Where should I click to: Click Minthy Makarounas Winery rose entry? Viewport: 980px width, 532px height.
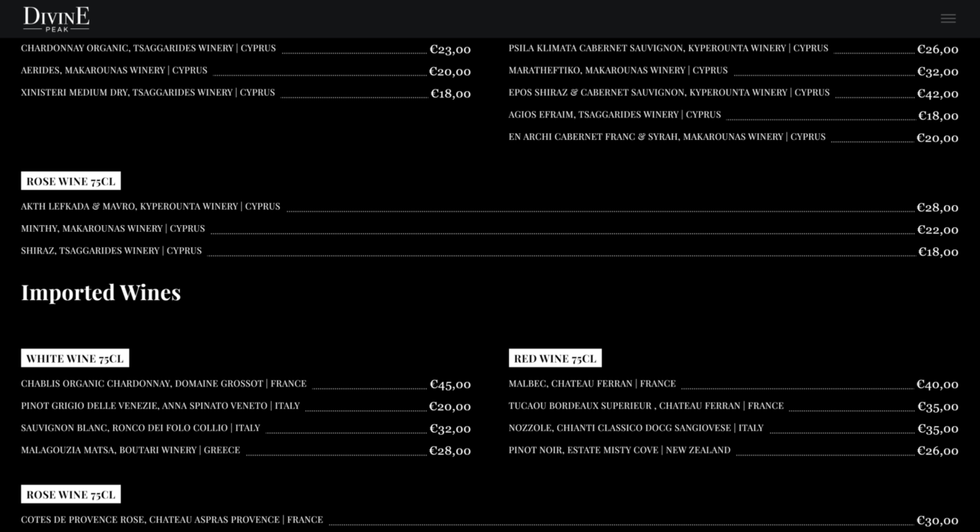point(113,229)
